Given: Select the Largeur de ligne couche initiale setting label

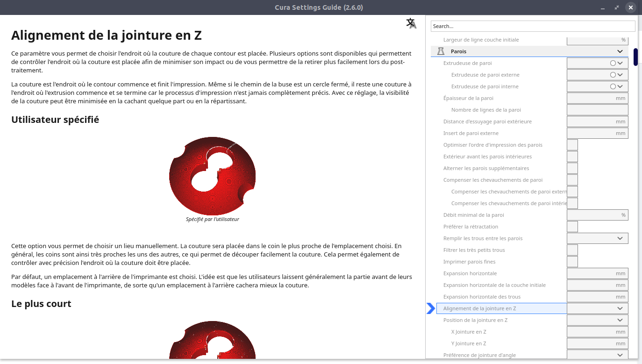Looking at the screenshot, I should 481,40.
